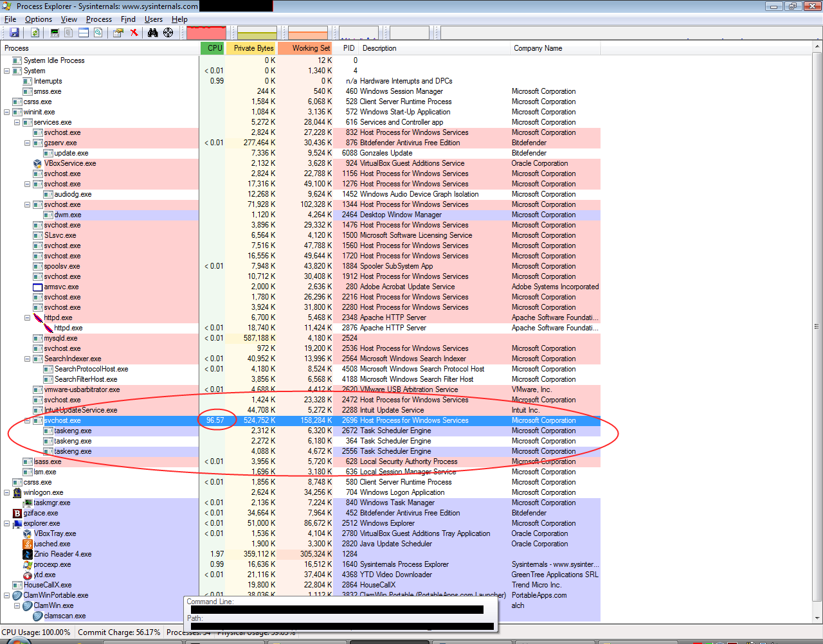Click the Process column header
823x644 pixels.
point(101,48)
